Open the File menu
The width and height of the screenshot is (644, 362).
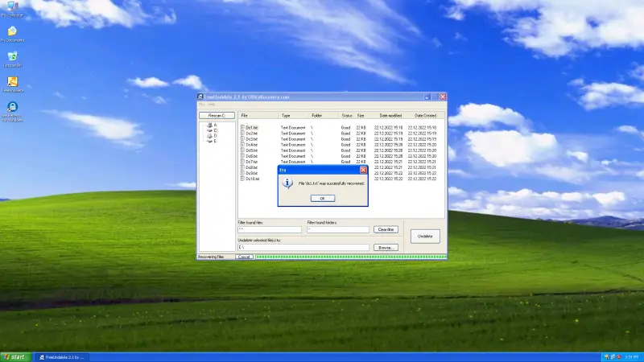201,105
